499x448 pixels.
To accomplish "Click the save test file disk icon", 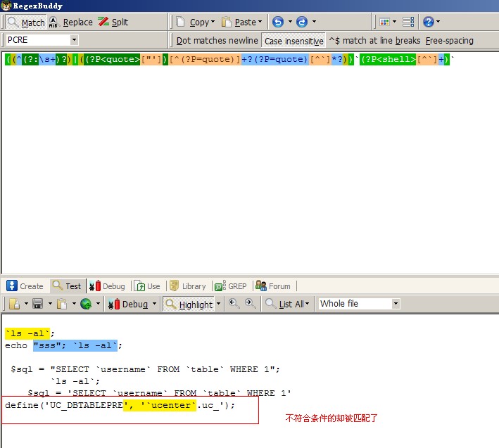I will [x=37, y=304].
